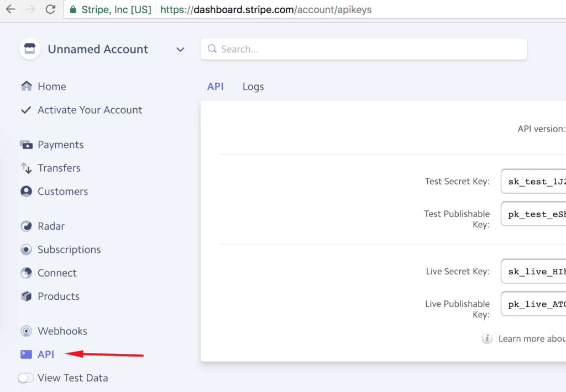This screenshot has width=566, height=392.
Task: Open the account switcher chevron
Action: pyautogui.click(x=180, y=49)
